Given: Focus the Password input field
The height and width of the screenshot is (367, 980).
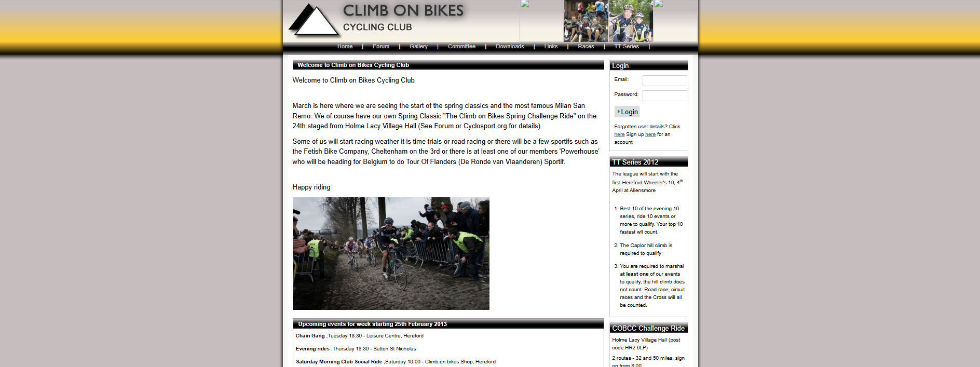Looking at the screenshot, I should 664,96.
